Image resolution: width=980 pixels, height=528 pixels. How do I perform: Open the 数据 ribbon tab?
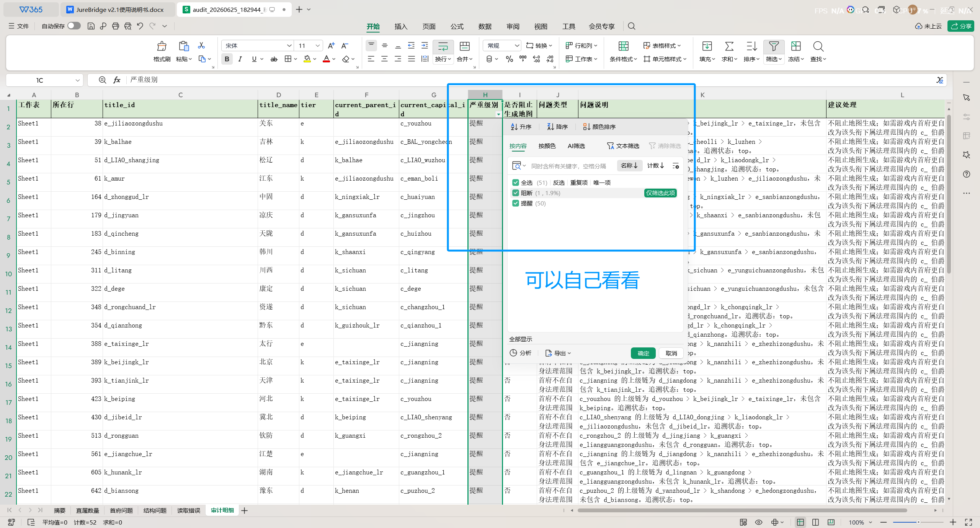pyautogui.click(x=485, y=26)
